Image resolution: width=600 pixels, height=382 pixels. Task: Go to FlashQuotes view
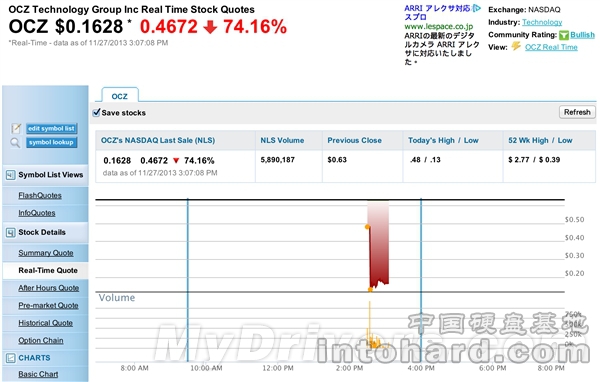(x=40, y=196)
